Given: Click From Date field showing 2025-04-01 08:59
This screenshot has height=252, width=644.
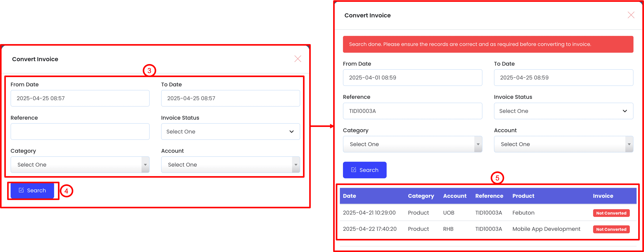Looking at the screenshot, I should [x=412, y=78].
